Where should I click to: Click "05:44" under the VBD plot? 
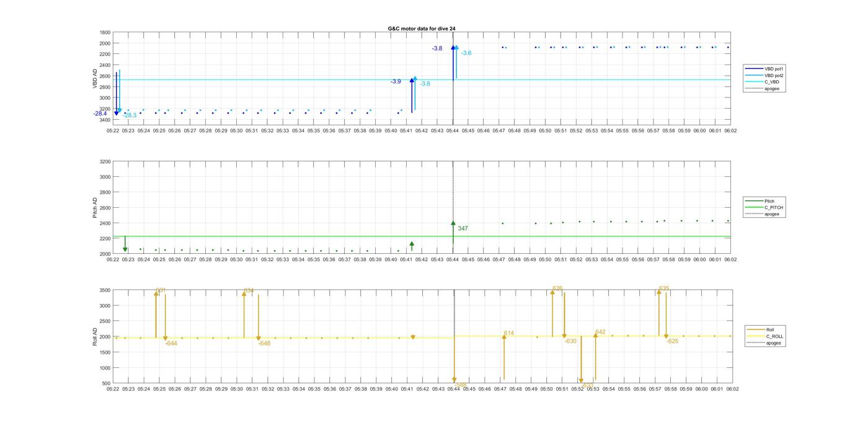pyautogui.click(x=453, y=131)
